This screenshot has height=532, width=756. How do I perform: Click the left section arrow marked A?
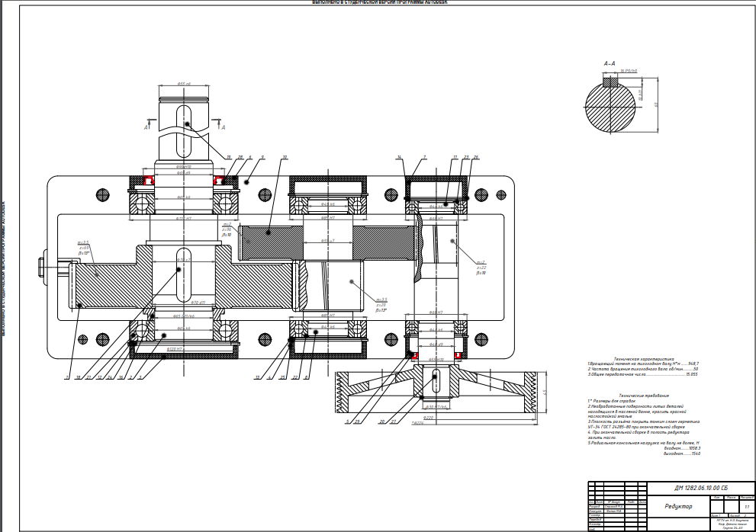(146, 128)
